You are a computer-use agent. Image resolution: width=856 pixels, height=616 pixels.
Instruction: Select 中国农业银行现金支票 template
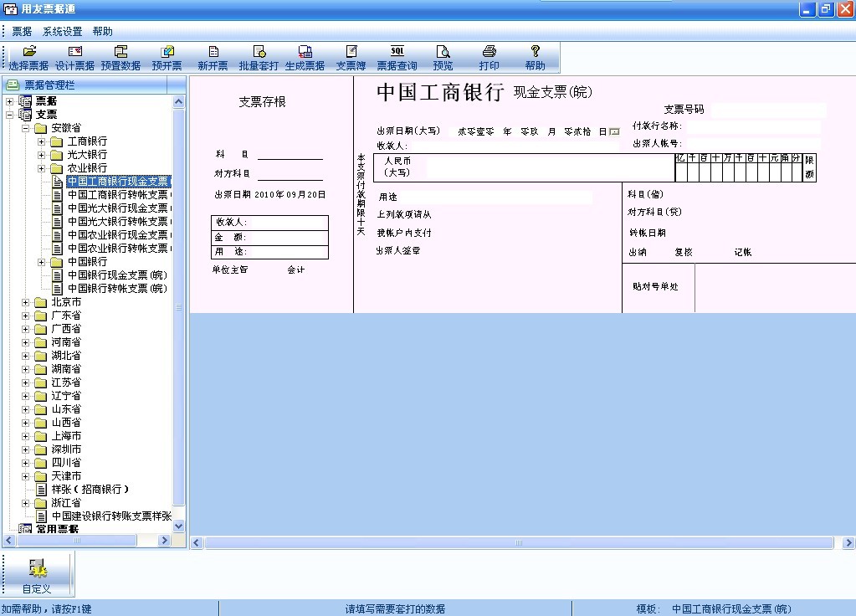(119, 235)
